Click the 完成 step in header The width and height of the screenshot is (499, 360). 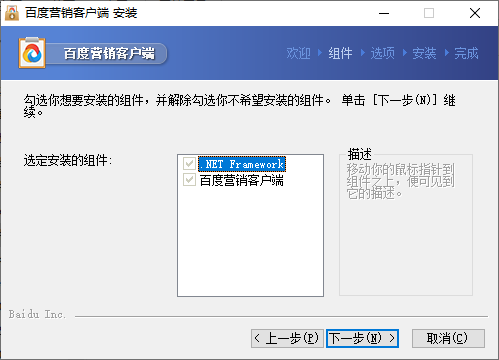(x=466, y=53)
